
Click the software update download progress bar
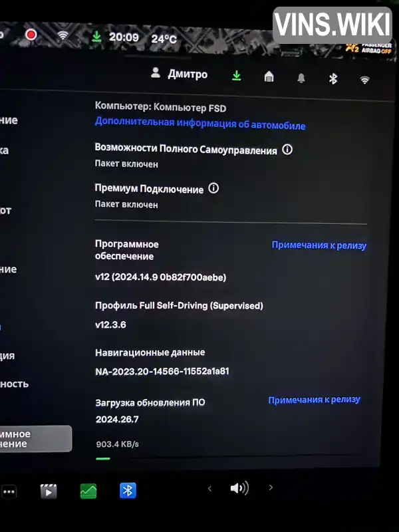[227, 457]
